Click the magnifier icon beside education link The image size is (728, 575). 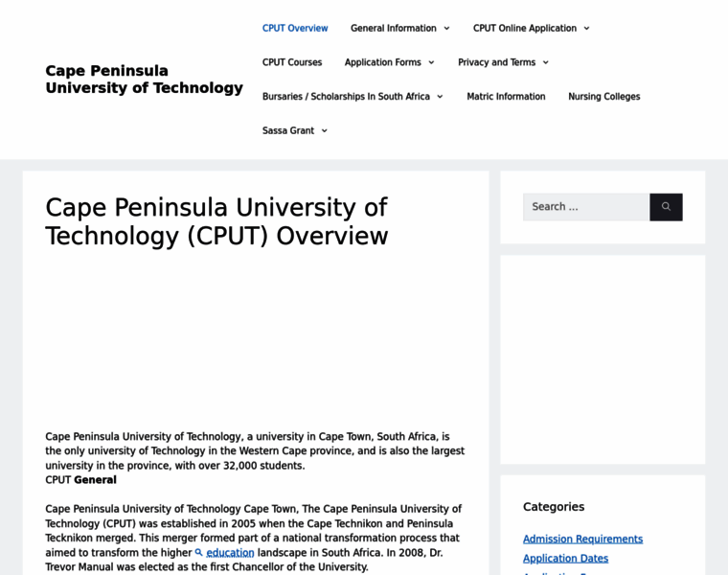pyautogui.click(x=198, y=553)
